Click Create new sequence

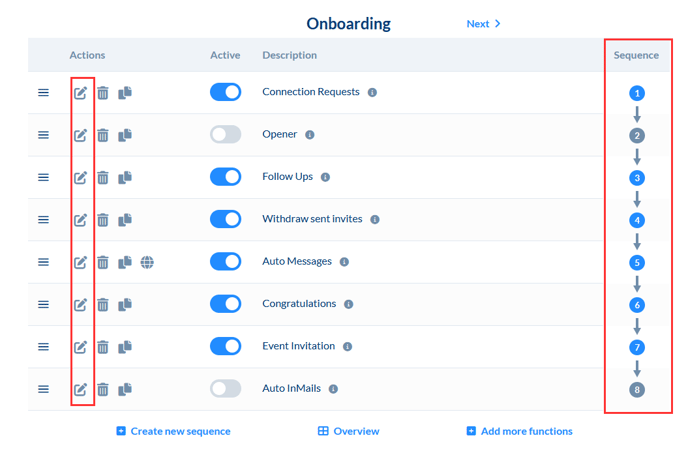(173, 431)
